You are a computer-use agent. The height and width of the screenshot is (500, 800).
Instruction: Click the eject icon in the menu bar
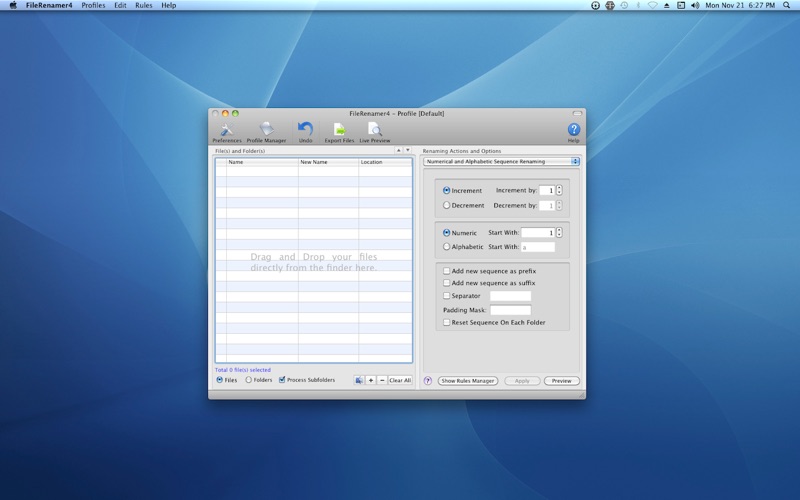point(666,5)
